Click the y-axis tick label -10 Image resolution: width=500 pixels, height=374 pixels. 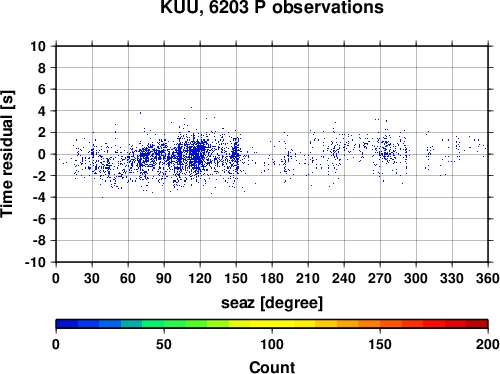click(x=35, y=262)
